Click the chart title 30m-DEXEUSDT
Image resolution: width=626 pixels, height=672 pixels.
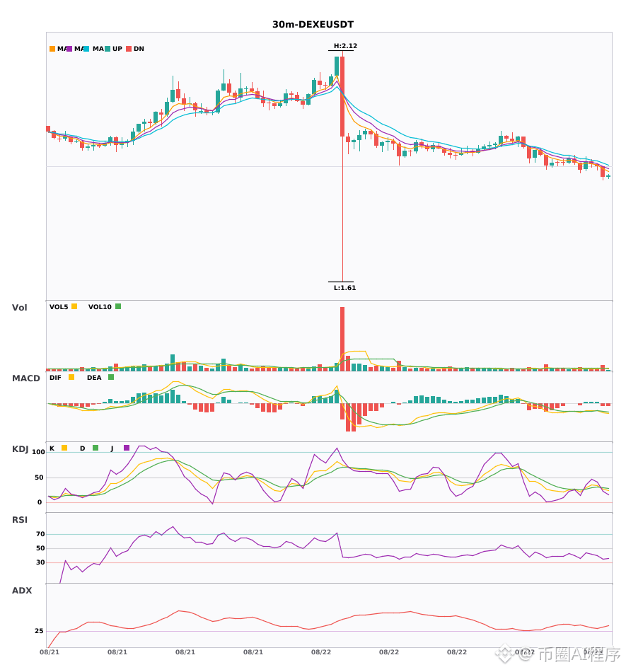313,25
